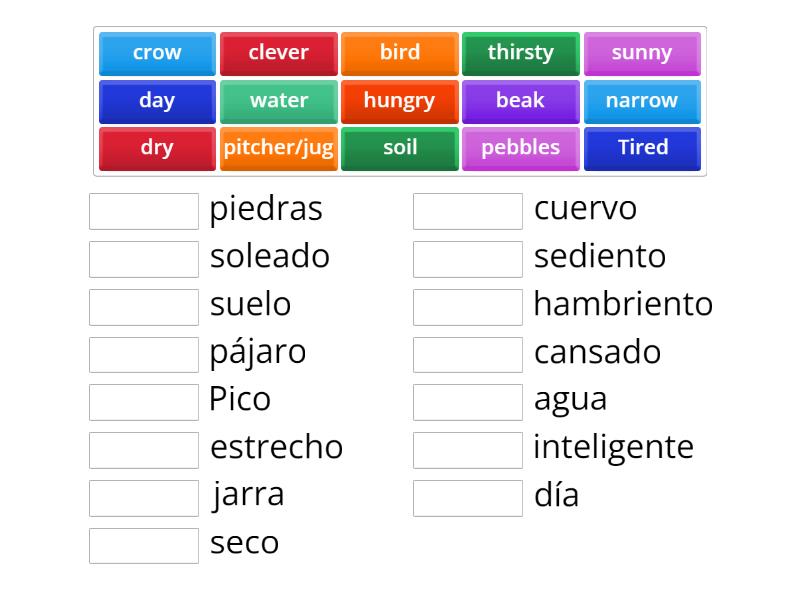Click the answer box beside 'piedras'
Screen dimensions: 800x600
(143, 210)
